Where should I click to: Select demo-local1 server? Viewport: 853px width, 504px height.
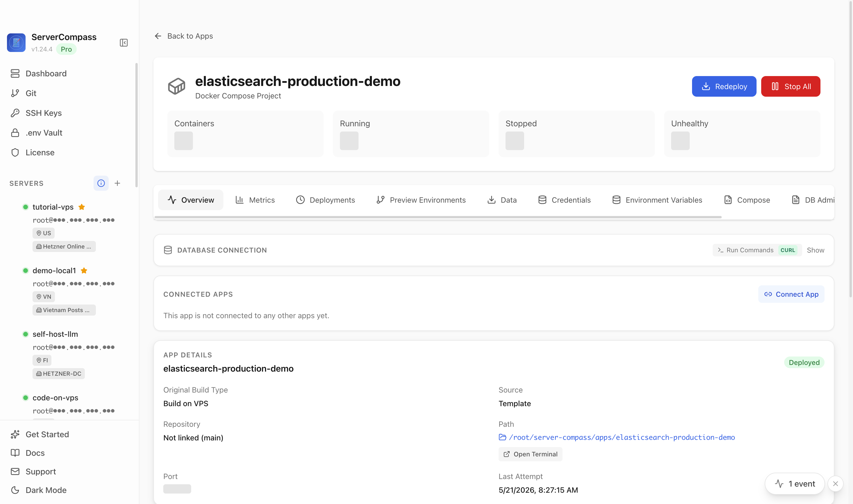[x=54, y=270]
